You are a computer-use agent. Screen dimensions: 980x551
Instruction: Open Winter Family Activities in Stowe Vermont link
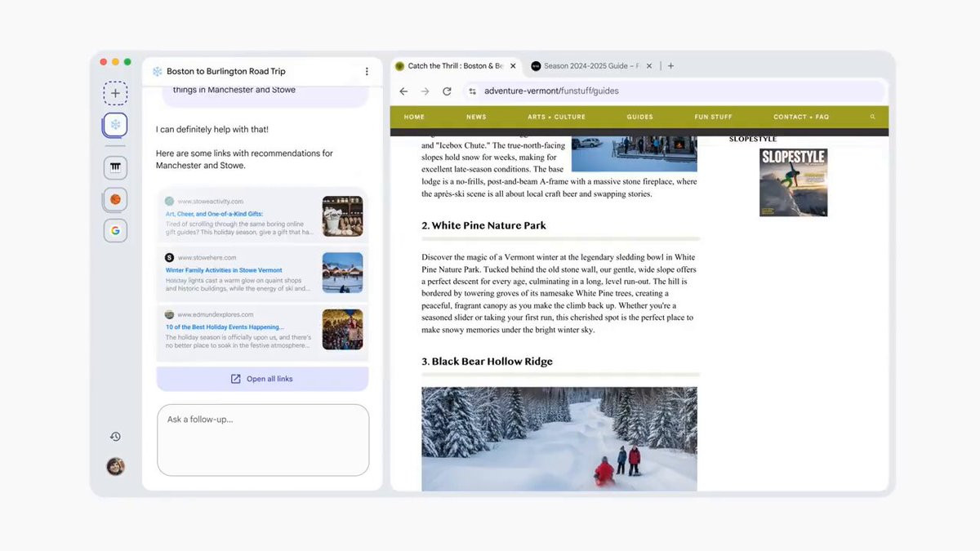(x=224, y=270)
